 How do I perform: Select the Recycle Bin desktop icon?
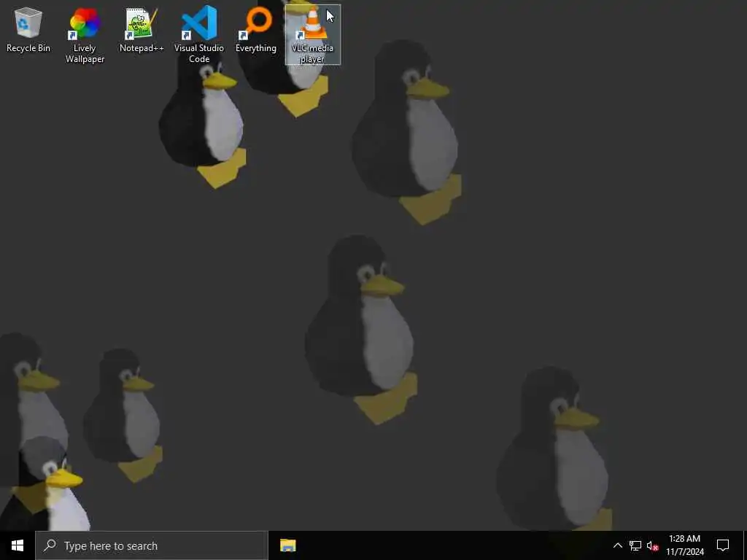coord(28,31)
